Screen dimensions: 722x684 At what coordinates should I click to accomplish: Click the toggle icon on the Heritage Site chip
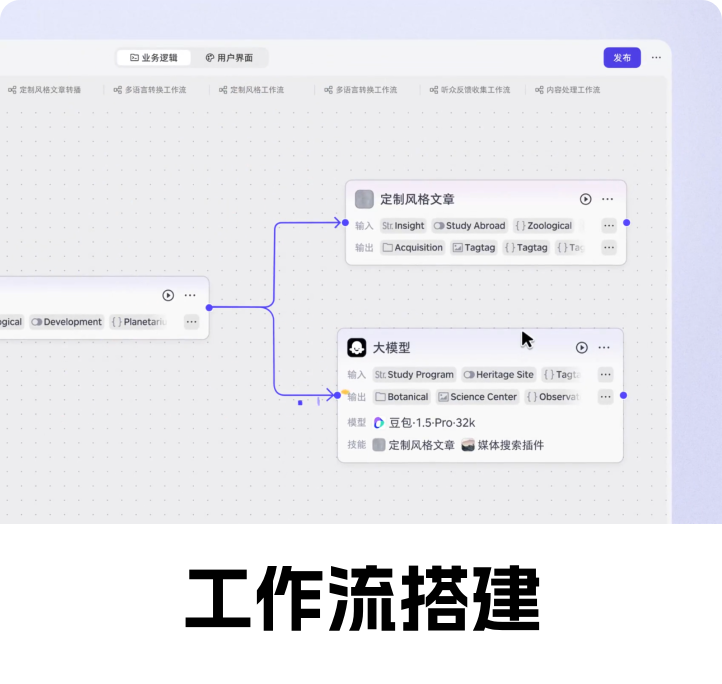coord(469,374)
